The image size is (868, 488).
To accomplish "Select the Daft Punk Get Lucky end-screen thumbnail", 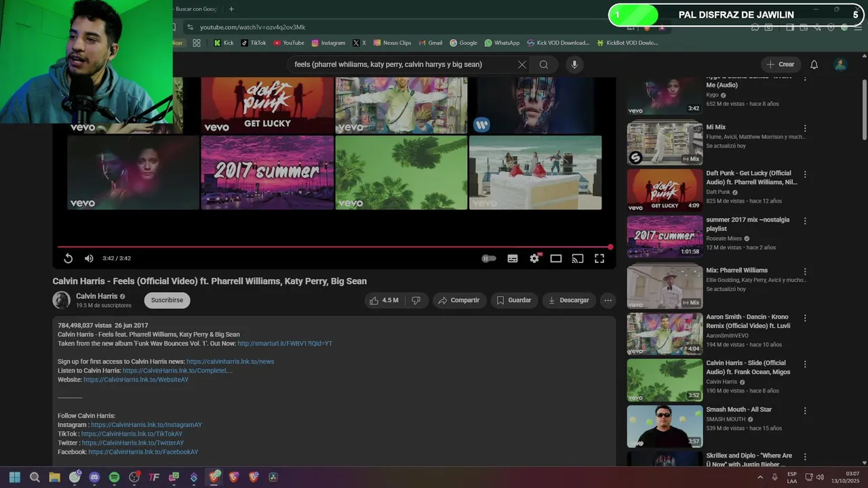I will tap(267, 105).
